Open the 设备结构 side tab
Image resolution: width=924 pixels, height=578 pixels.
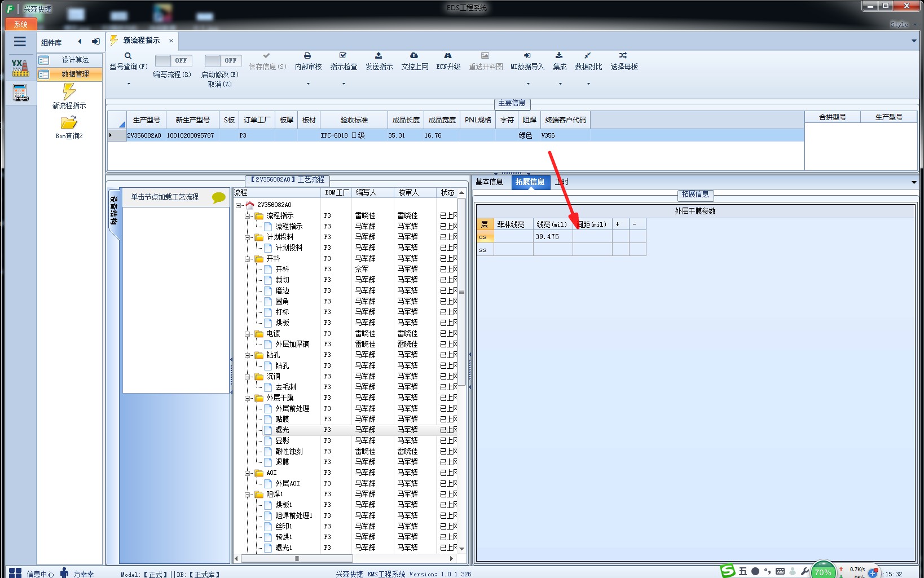pos(113,211)
